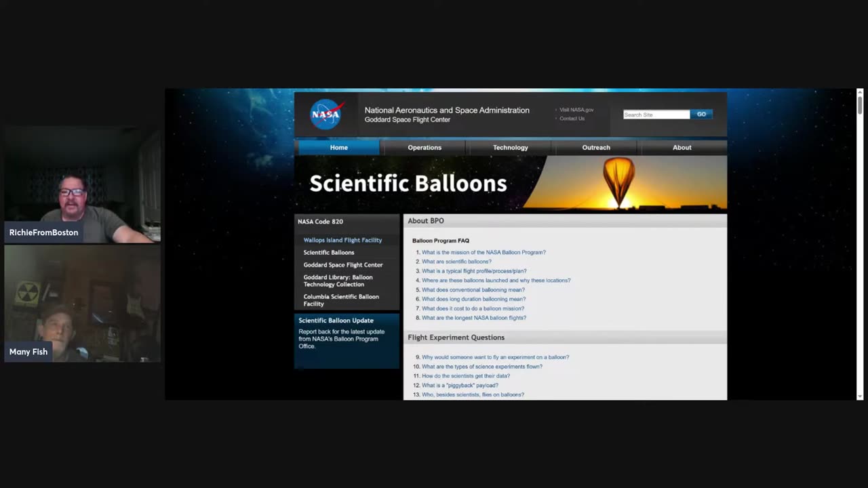The image size is (868, 488).
Task: Open question: why fly an experiment on balloon
Action: (x=496, y=357)
